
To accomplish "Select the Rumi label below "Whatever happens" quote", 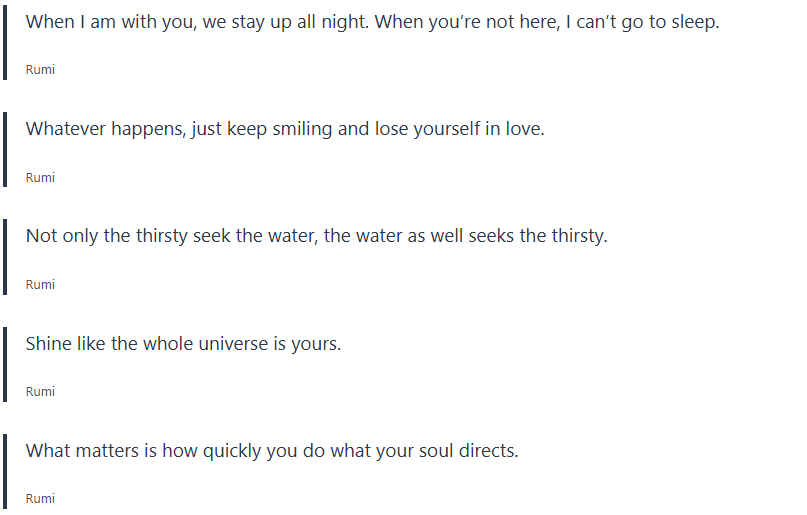I will click(40, 177).
